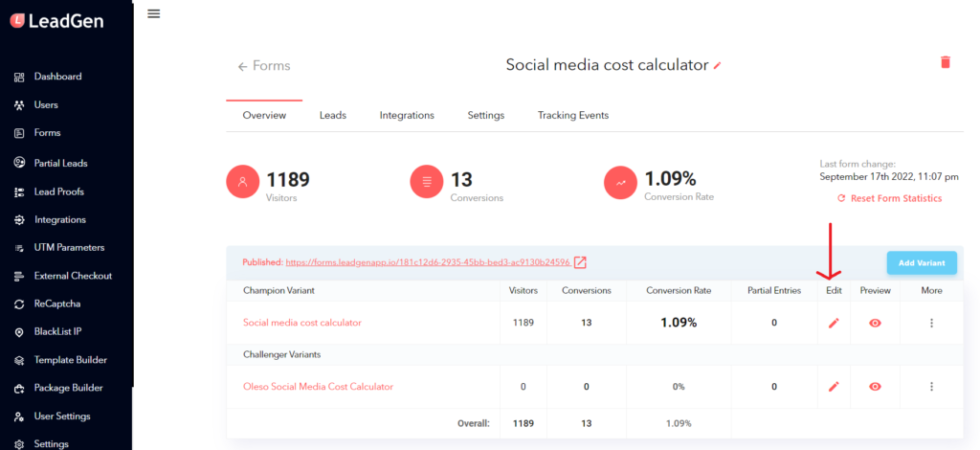
Task: Click the hamburger menu icon
Action: [154, 13]
